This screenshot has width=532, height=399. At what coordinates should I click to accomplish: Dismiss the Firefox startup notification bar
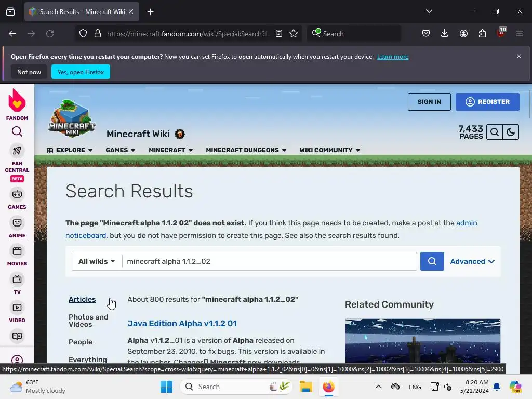point(519,56)
